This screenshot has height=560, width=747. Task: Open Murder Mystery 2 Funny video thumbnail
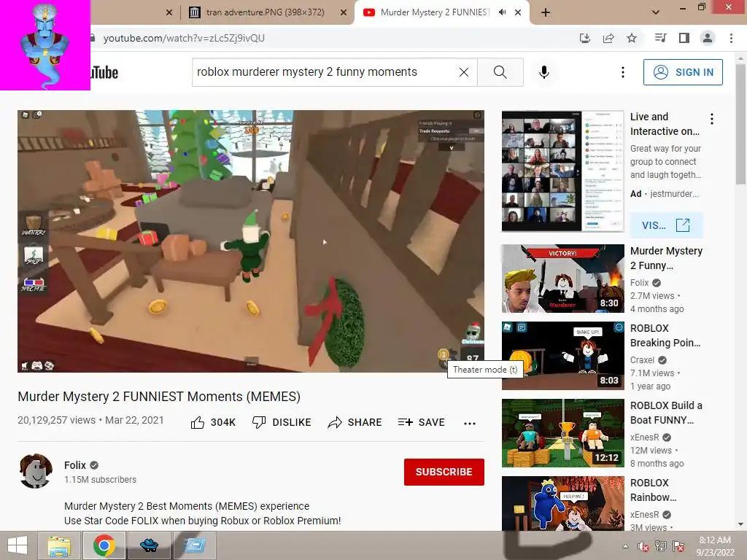562,278
